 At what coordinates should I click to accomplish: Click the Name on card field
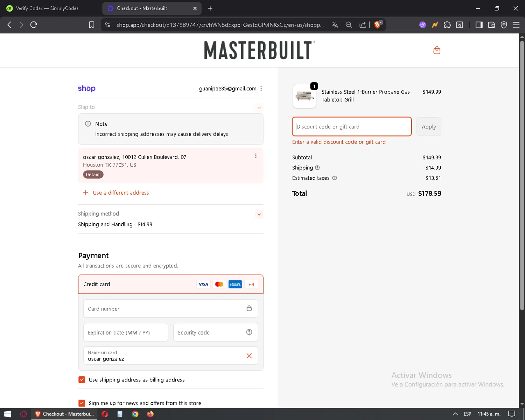click(171, 356)
